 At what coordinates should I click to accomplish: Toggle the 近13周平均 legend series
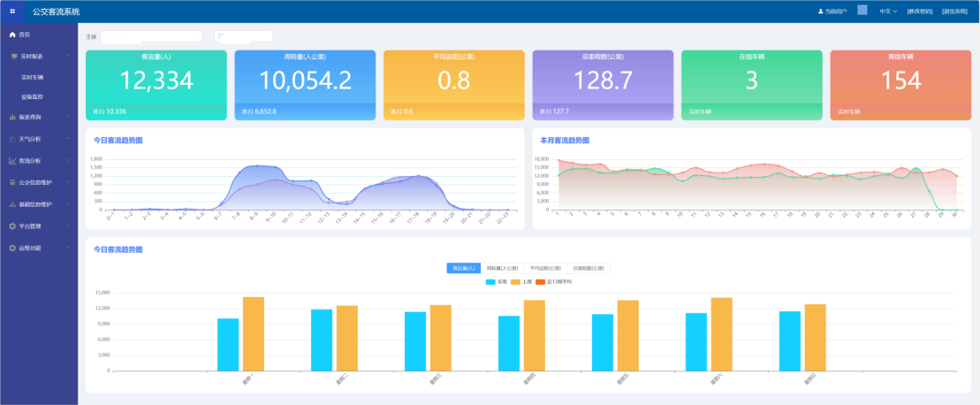tap(542, 281)
